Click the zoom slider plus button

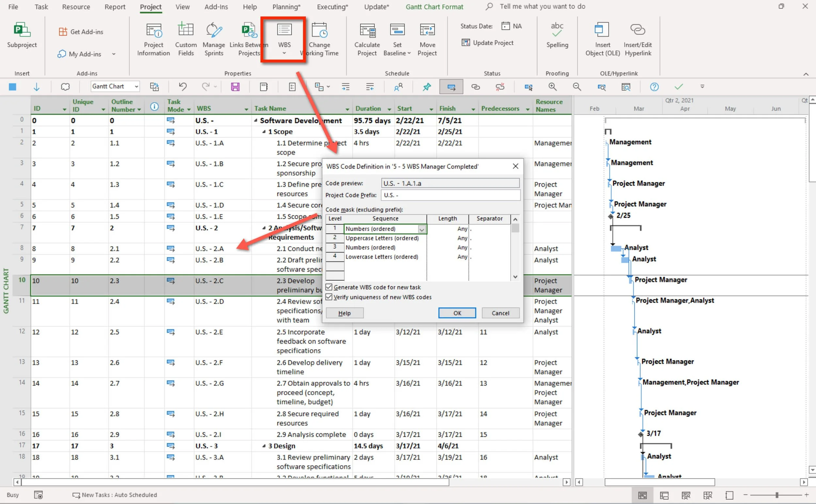point(806,495)
